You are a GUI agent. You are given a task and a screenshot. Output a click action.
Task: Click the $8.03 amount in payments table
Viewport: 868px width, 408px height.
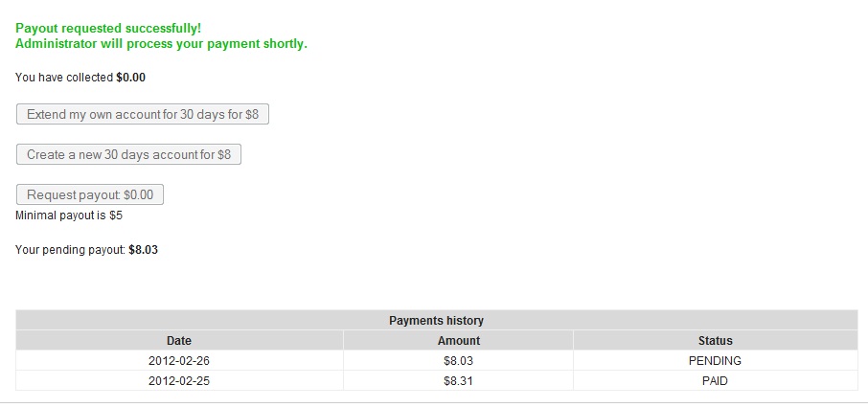coord(458,361)
